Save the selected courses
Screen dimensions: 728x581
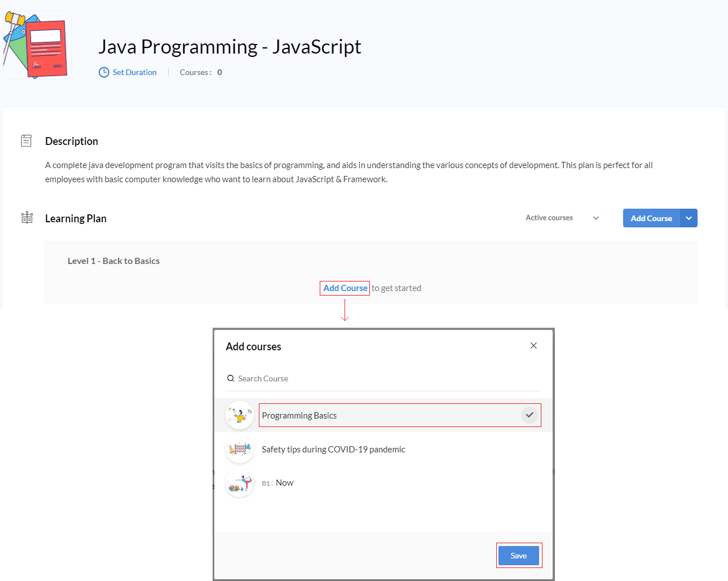[x=519, y=556]
